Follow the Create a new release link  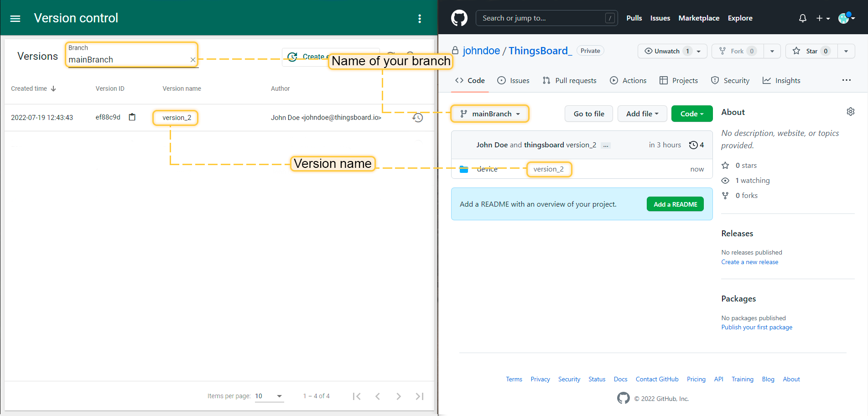[x=749, y=262]
